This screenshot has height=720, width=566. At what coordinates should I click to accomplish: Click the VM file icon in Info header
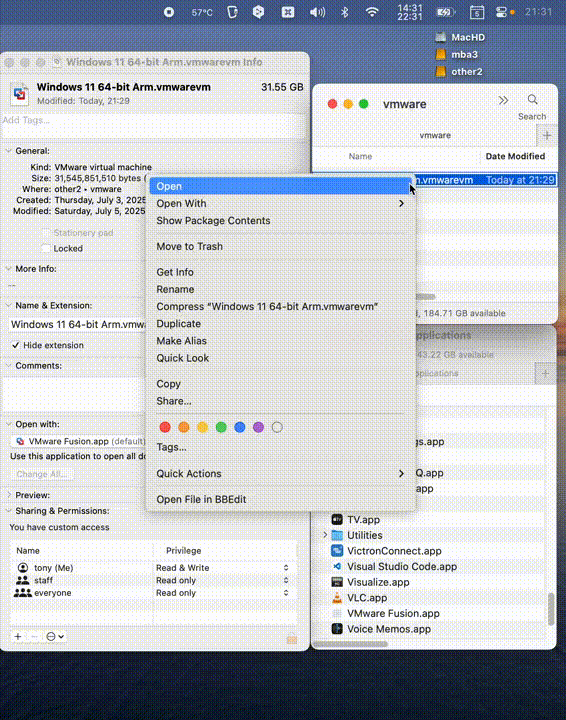[20, 94]
